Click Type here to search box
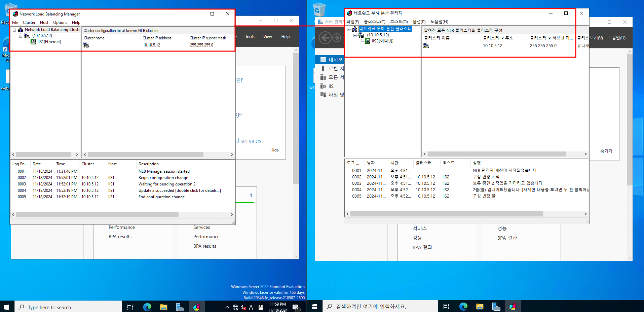Screen dimensions: 644x312 click(68, 307)
